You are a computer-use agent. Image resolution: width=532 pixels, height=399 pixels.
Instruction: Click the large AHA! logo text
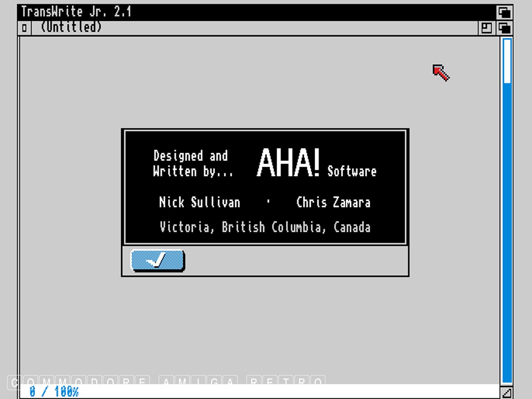tap(288, 163)
